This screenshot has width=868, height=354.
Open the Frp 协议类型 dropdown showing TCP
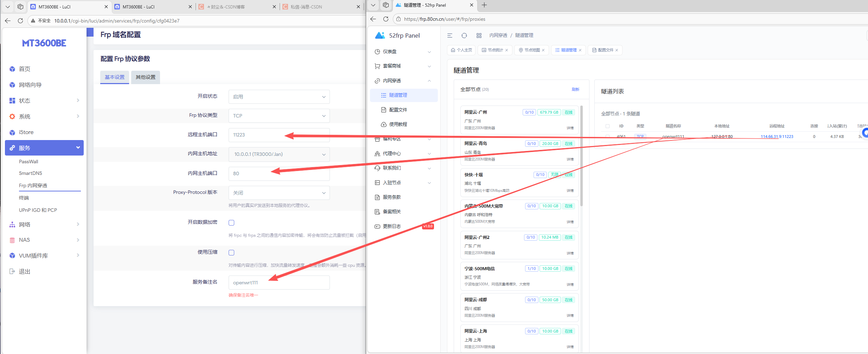[x=279, y=116]
